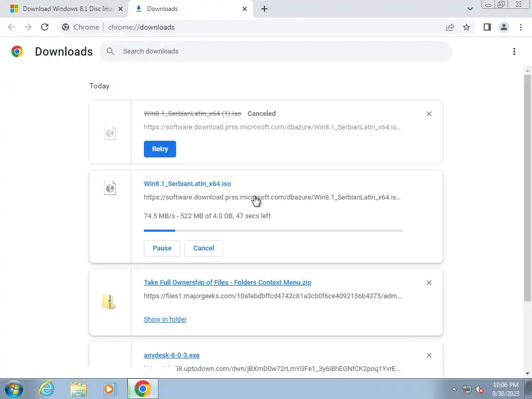The image size is (532, 399).
Task: Open the Chrome side panel
Action: point(487,27)
